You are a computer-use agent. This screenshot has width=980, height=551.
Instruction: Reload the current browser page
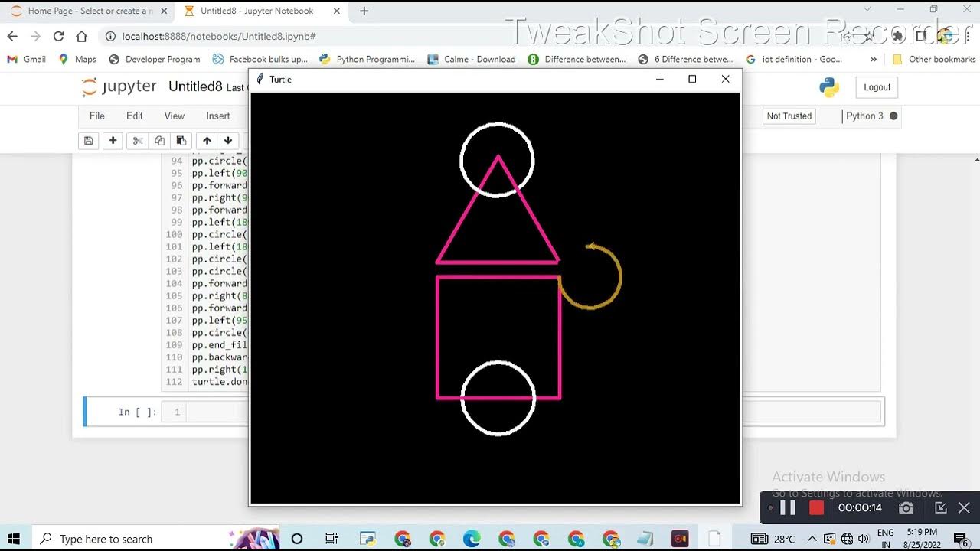pyautogui.click(x=58, y=36)
